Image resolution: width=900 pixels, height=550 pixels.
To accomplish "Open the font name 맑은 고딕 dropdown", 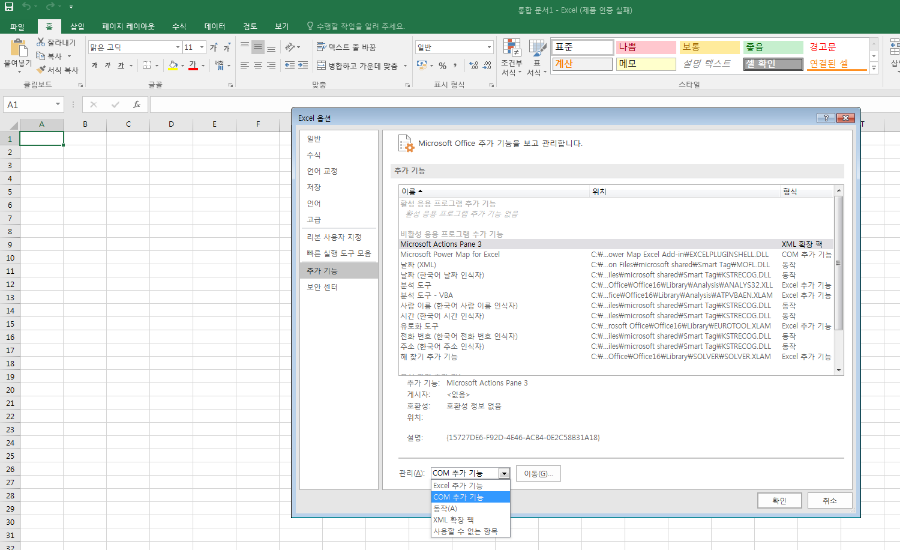I will pos(178,47).
